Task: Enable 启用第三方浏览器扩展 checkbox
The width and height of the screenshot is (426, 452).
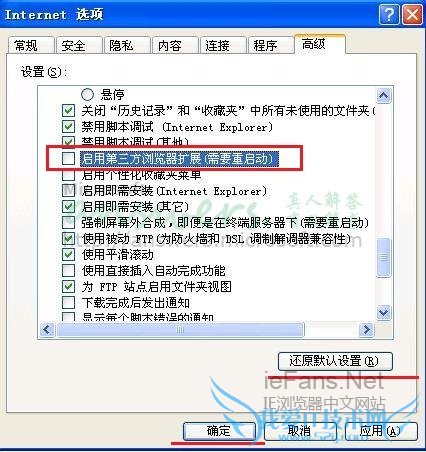Action: [x=68, y=158]
